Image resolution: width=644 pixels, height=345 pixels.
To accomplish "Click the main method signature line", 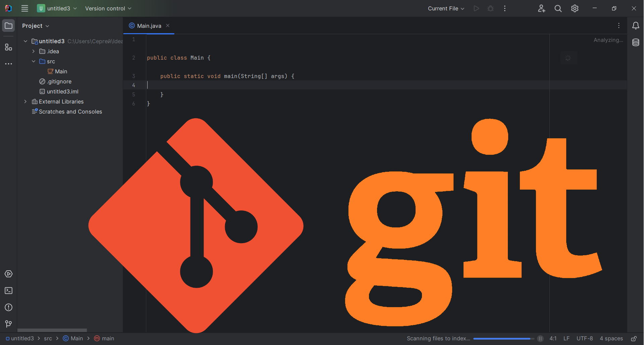I will pyautogui.click(x=227, y=76).
